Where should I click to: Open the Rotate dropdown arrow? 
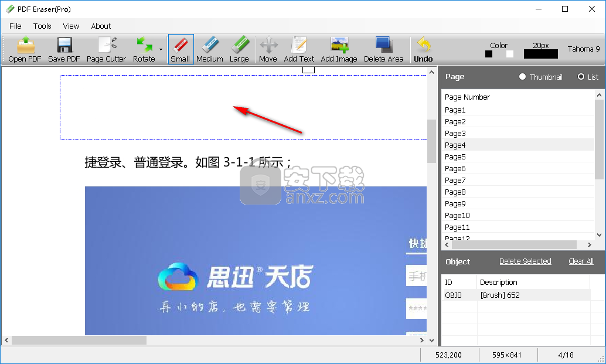click(x=161, y=49)
